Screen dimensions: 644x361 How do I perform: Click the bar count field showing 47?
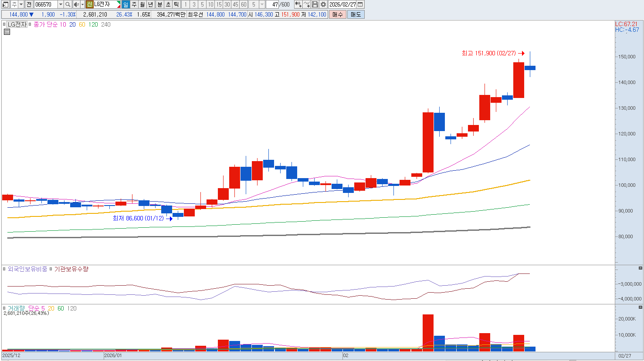[272, 4]
